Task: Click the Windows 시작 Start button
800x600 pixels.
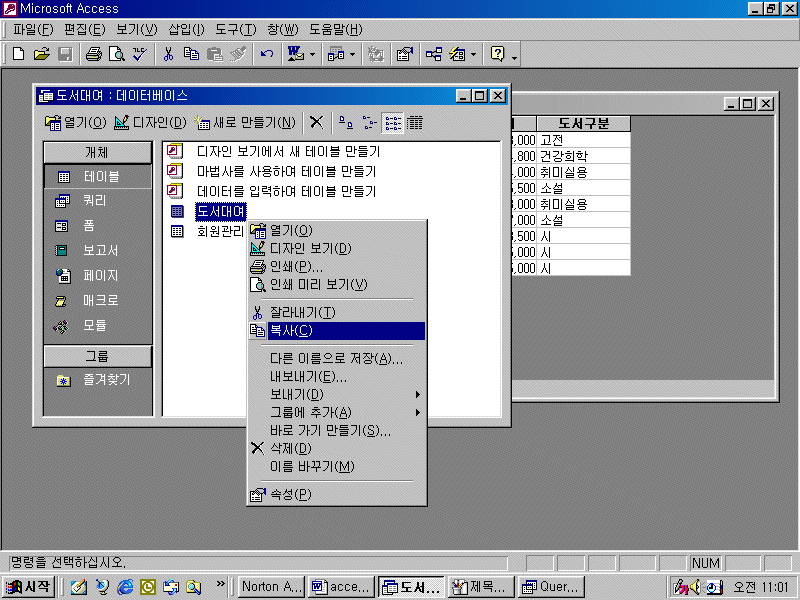Action: [x=30, y=587]
